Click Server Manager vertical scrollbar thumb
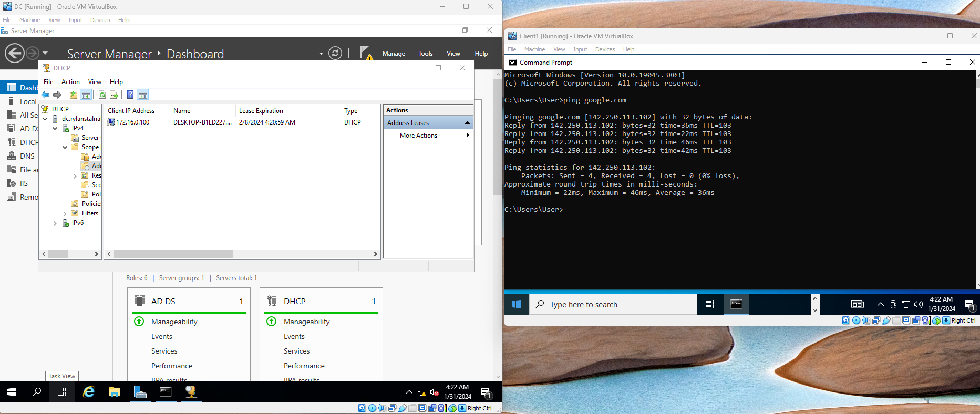 [x=498, y=138]
